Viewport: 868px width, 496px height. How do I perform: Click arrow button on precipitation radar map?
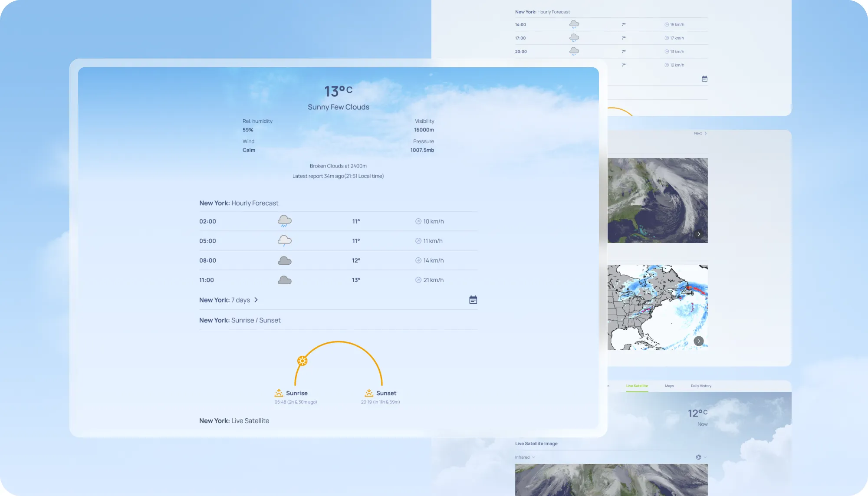[698, 341]
